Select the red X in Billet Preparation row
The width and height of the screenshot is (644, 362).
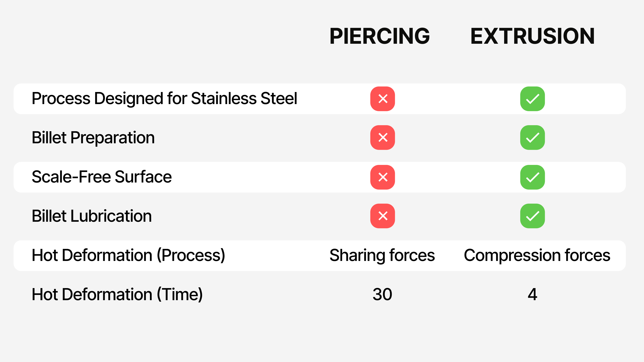pyautogui.click(x=382, y=138)
